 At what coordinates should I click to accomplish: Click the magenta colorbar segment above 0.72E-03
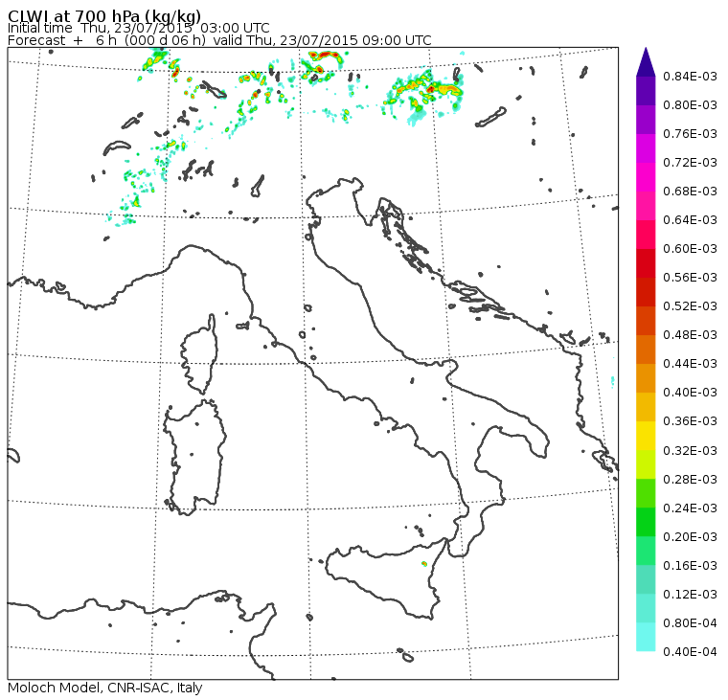click(x=646, y=148)
